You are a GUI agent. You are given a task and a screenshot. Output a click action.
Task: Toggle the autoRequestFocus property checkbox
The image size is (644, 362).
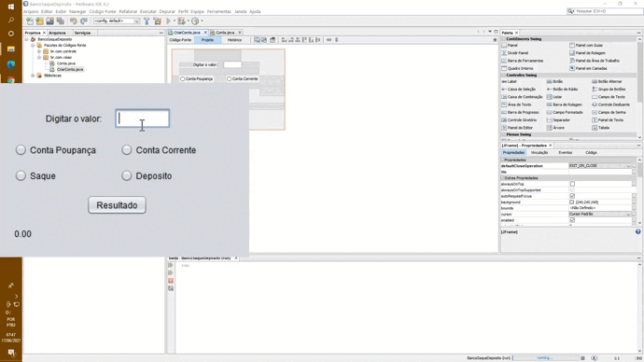tap(572, 196)
